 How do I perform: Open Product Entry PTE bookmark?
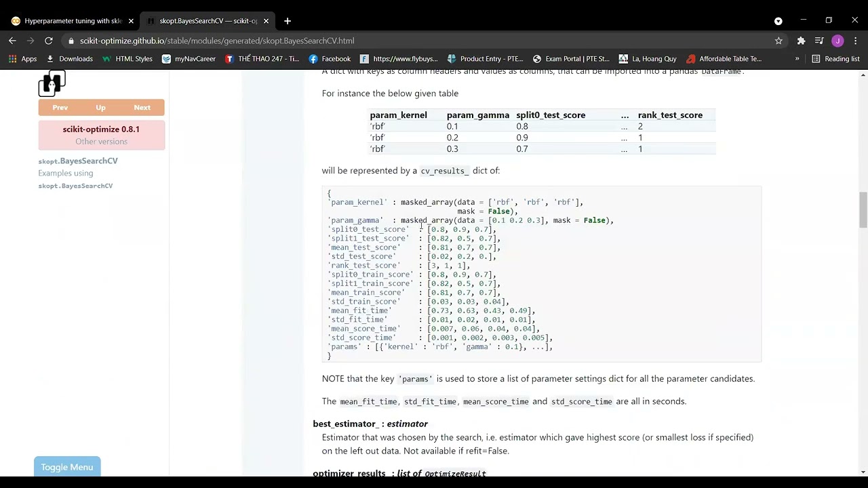[486, 59]
